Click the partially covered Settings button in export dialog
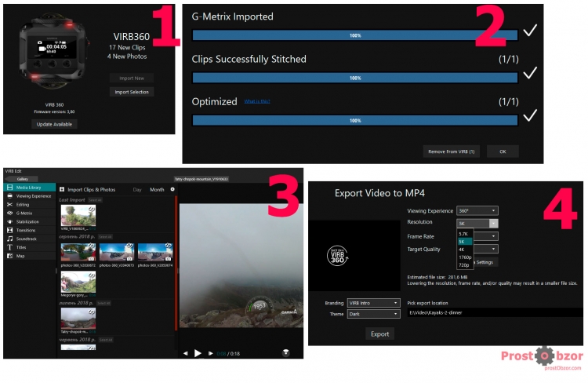The height and width of the screenshot is (383, 588). [x=485, y=262]
